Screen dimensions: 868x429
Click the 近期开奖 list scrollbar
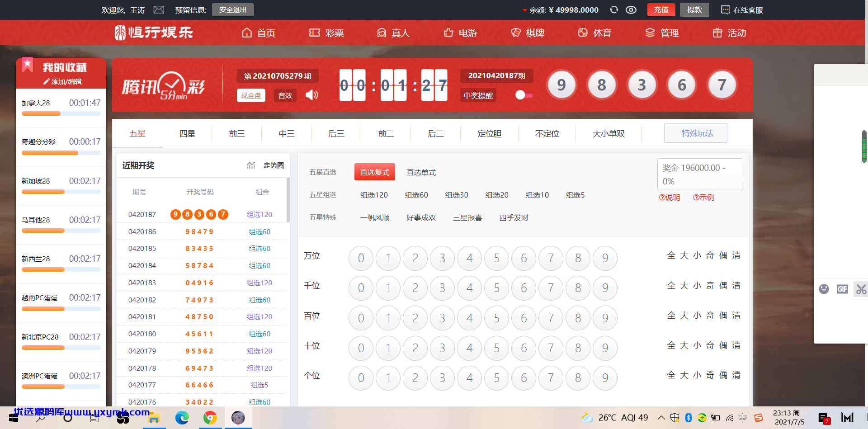point(288,199)
